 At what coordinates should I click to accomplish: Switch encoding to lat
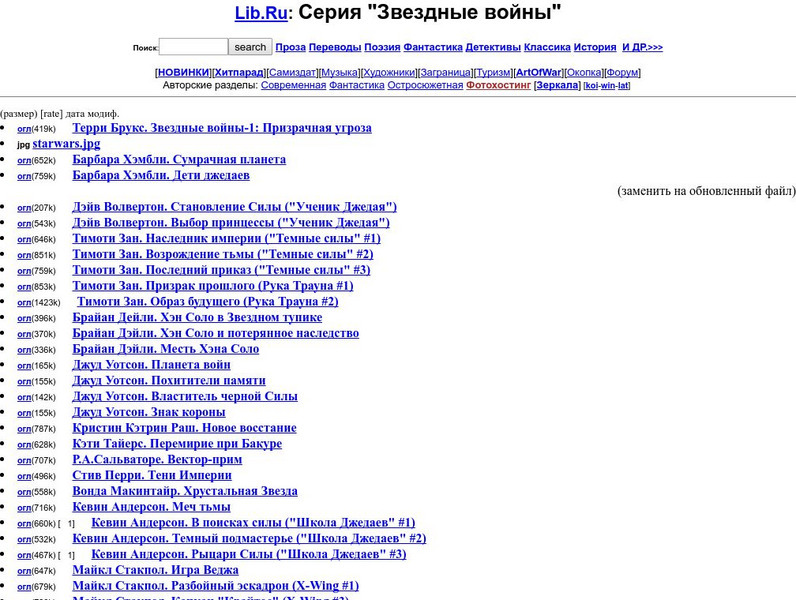623,86
